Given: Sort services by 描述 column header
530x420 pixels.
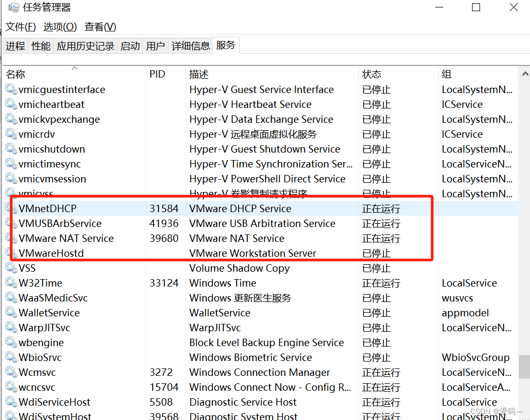Looking at the screenshot, I should coord(272,74).
